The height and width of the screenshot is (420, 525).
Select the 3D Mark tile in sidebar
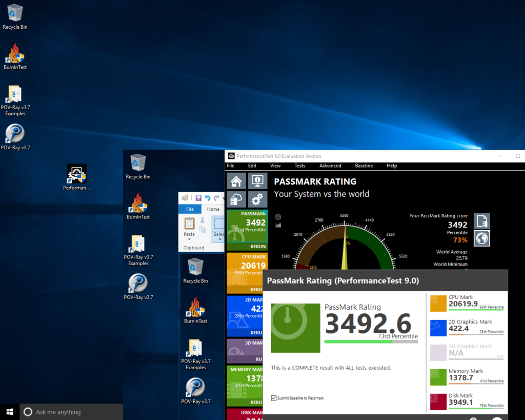[x=245, y=351]
